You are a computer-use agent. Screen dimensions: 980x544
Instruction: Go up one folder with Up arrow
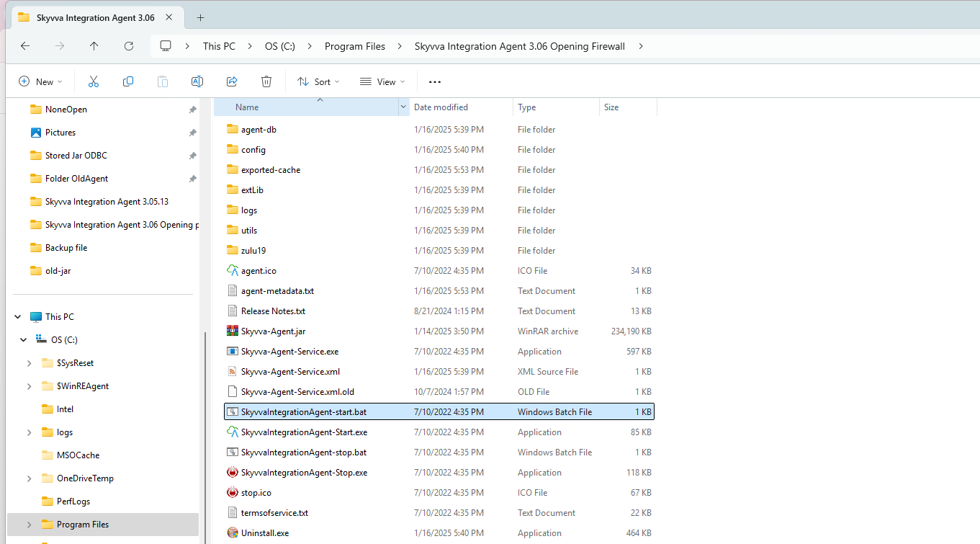coord(94,46)
